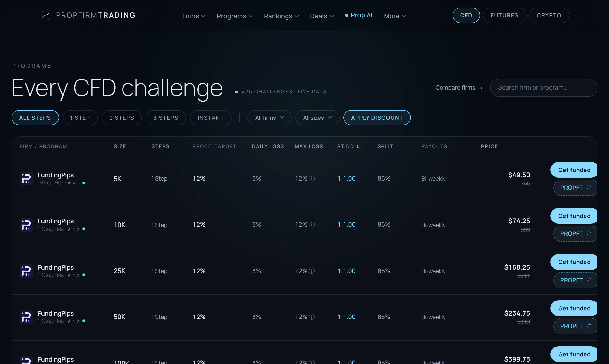Image resolution: width=609 pixels, height=364 pixels.
Task: Switch to the CFD market
Action: [466, 15]
